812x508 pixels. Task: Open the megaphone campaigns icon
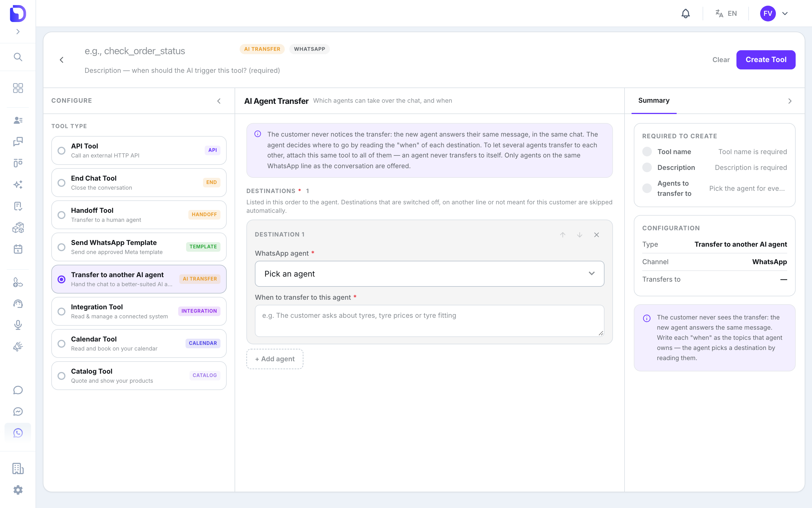coord(18,346)
